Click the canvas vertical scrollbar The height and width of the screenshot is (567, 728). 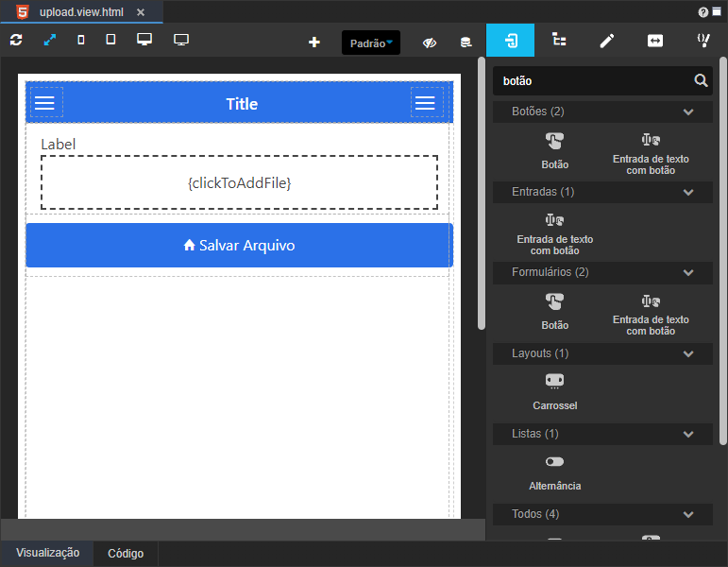pyautogui.click(x=481, y=194)
